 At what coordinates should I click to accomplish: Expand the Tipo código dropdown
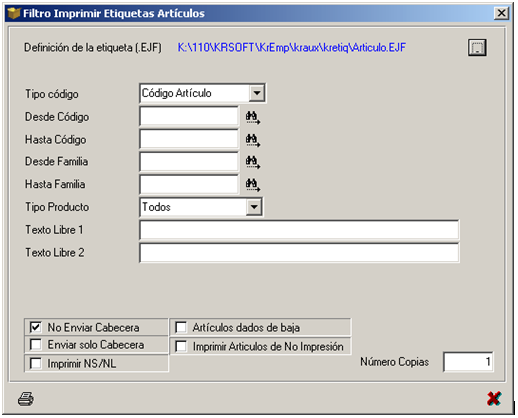click(x=257, y=93)
